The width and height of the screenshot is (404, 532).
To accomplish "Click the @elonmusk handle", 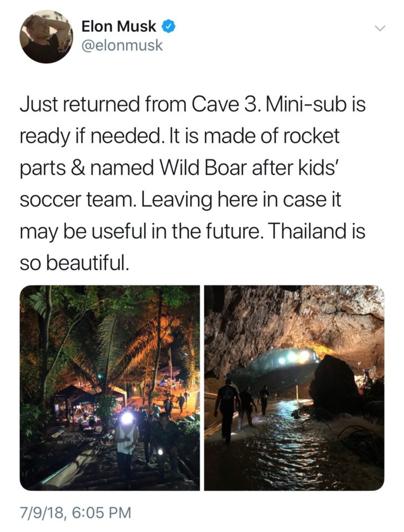I will pyautogui.click(x=122, y=46).
